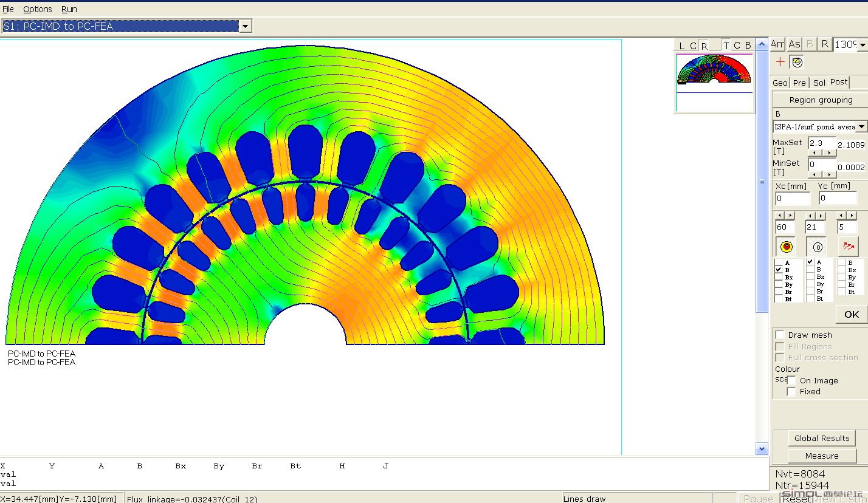This screenshot has height=503, width=868.
Task: Click the vertical scrollbar thumb
Action: [762, 182]
